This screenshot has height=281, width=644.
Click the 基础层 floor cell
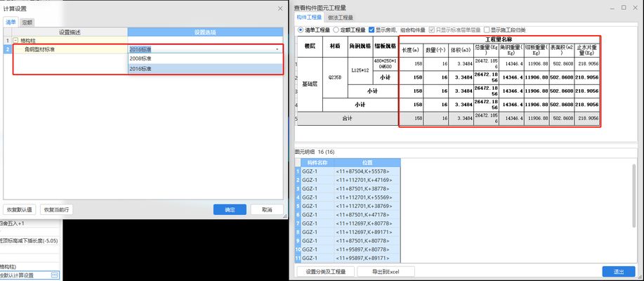310,84
